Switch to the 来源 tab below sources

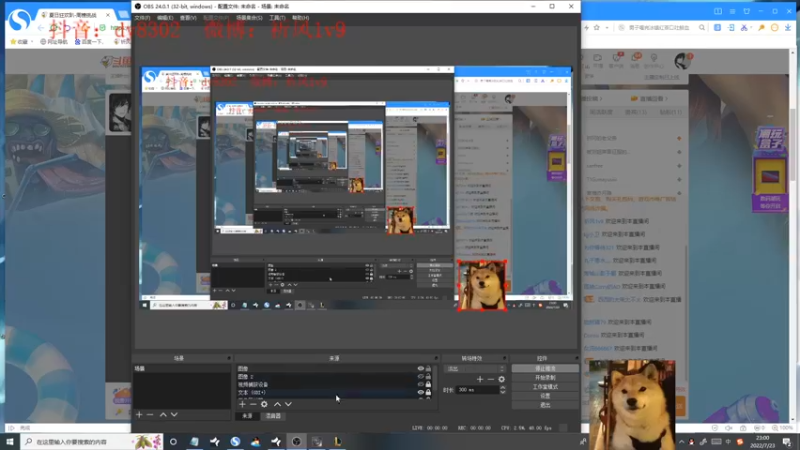tap(247, 416)
